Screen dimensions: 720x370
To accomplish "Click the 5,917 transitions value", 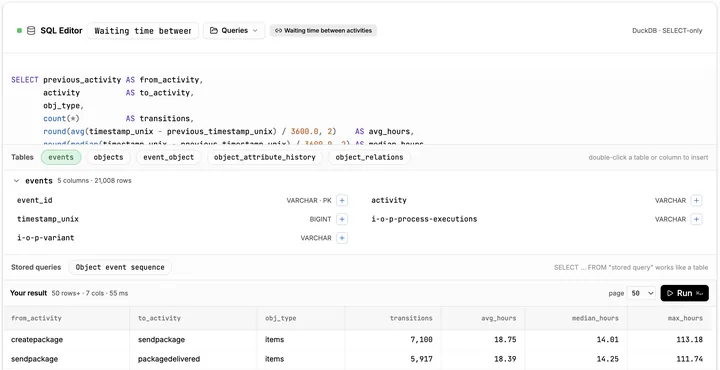I will click(422, 359).
